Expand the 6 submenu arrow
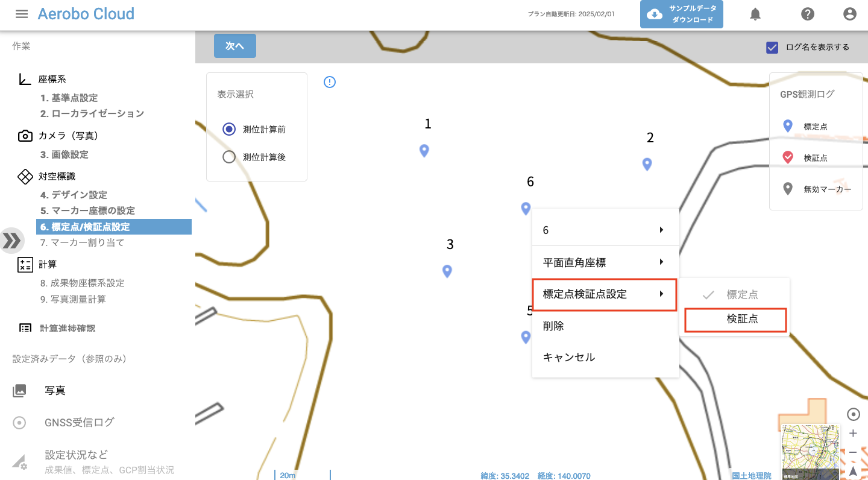 coord(662,230)
